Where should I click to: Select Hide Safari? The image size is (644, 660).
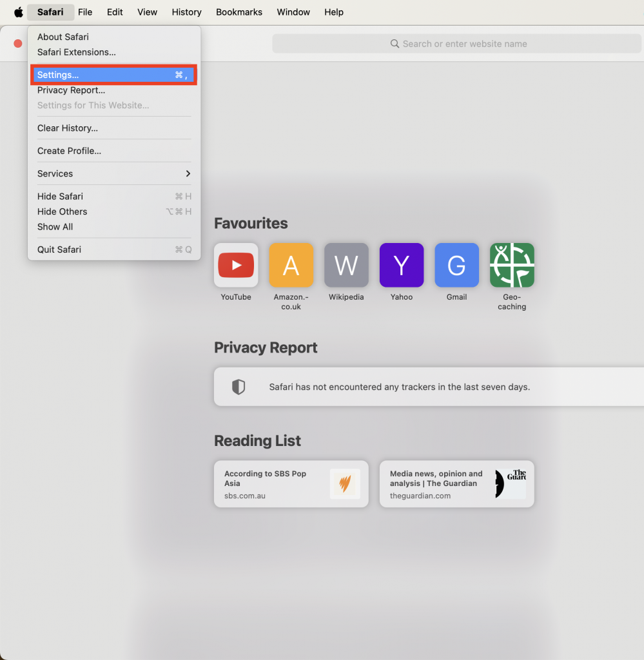click(114, 196)
